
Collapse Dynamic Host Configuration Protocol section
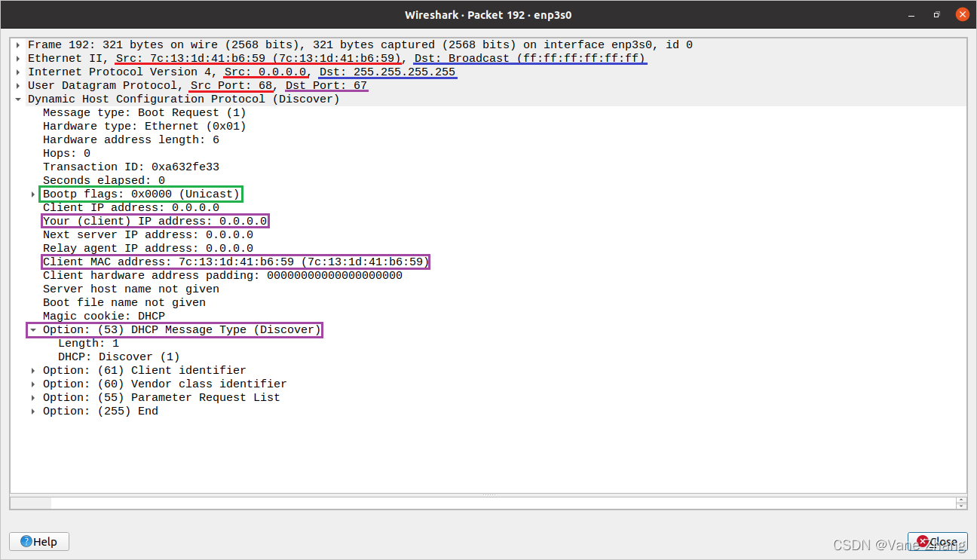tap(18, 99)
